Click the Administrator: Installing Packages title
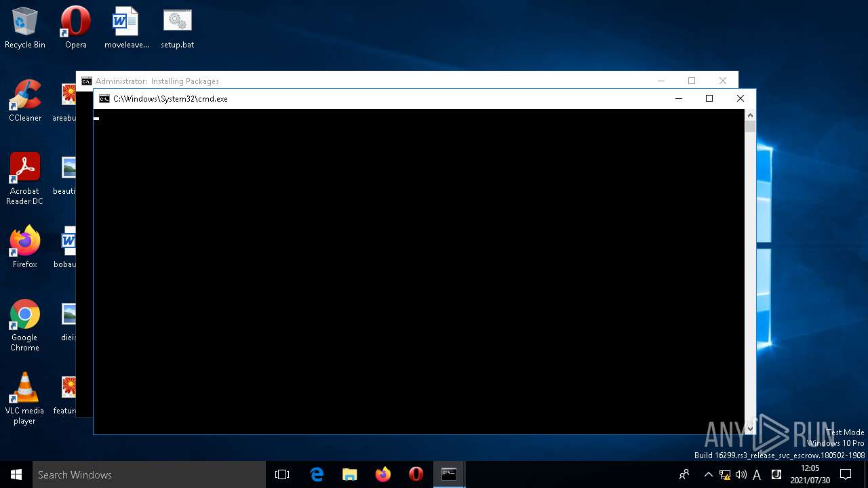Screen dimensions: 868x488 [157, 81]
